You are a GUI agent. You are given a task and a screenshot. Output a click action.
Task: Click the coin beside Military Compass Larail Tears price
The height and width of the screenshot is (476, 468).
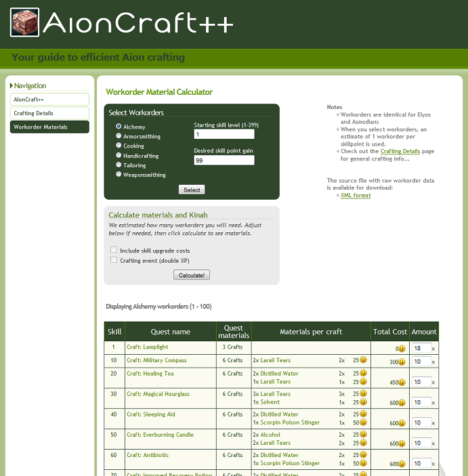point(363,360)
